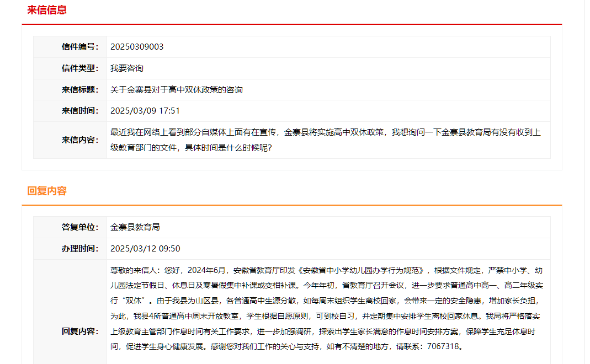Click the 回复内容 orange section heading
Viewport: 590px width, 364px height.
(47, 191)
